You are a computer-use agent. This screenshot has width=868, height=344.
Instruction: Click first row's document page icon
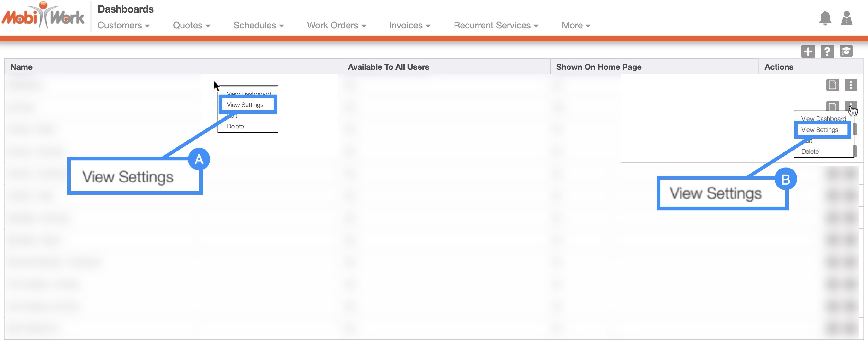pos(832,85)
